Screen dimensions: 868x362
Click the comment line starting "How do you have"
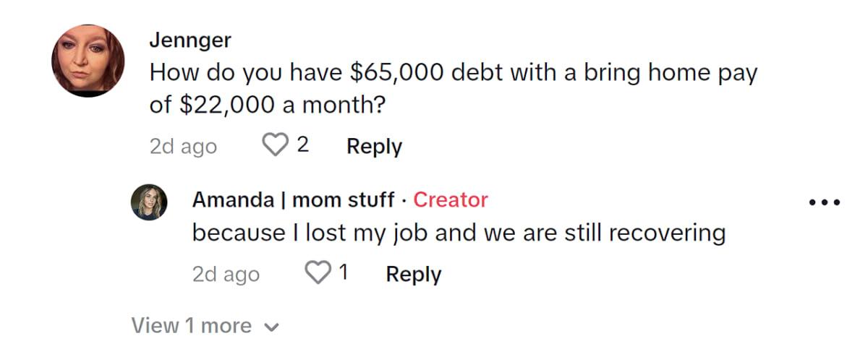(453, 73)
